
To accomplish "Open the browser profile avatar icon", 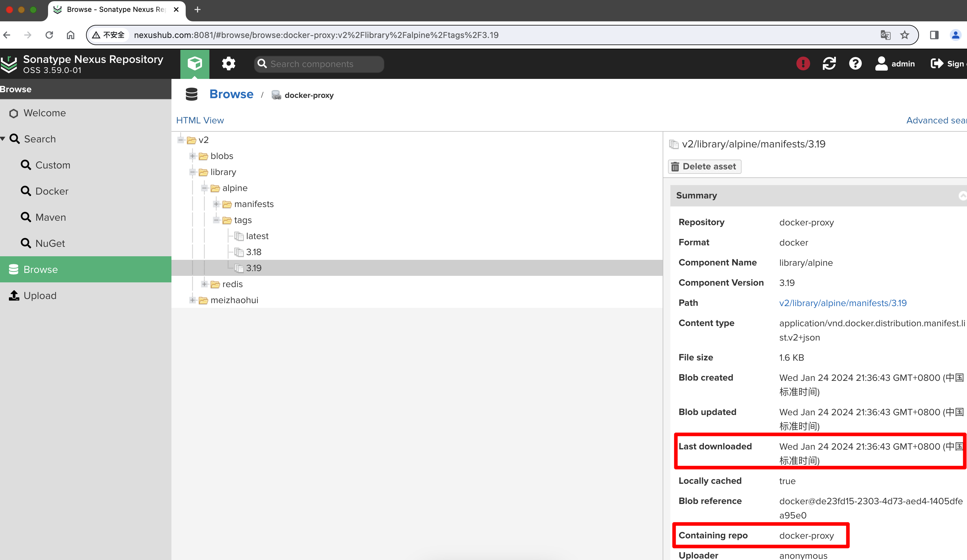I will (955, 35).
